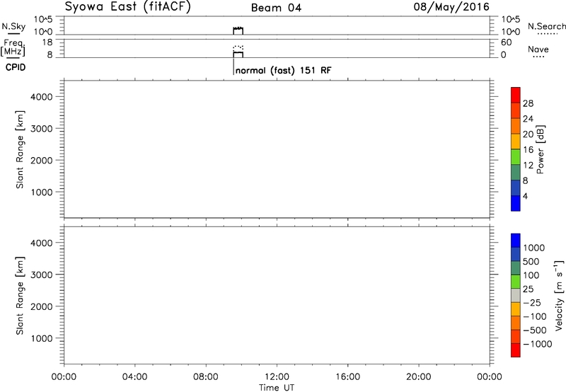Click the "18" tick on the frequency axis
566x392 pixels.
click(47, 42)
